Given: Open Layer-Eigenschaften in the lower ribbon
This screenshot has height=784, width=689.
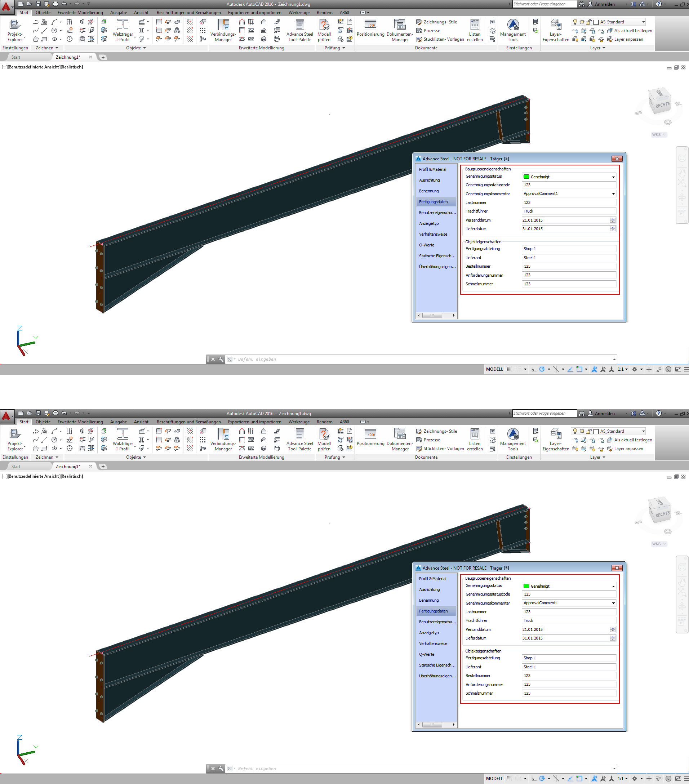Looking at the screenshot, I should (x=556, y=440).
